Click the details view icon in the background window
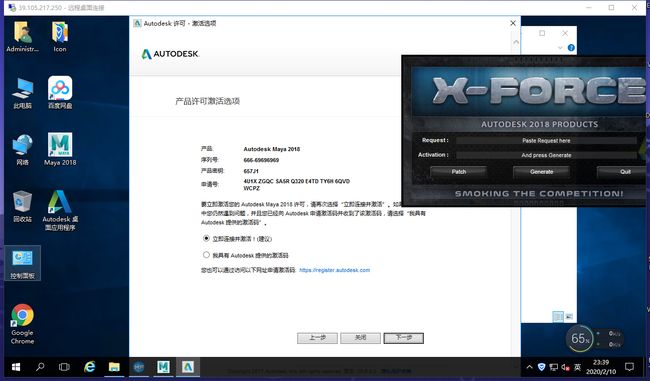The width and height of the screenshot is (650, 381). [558, 317]
